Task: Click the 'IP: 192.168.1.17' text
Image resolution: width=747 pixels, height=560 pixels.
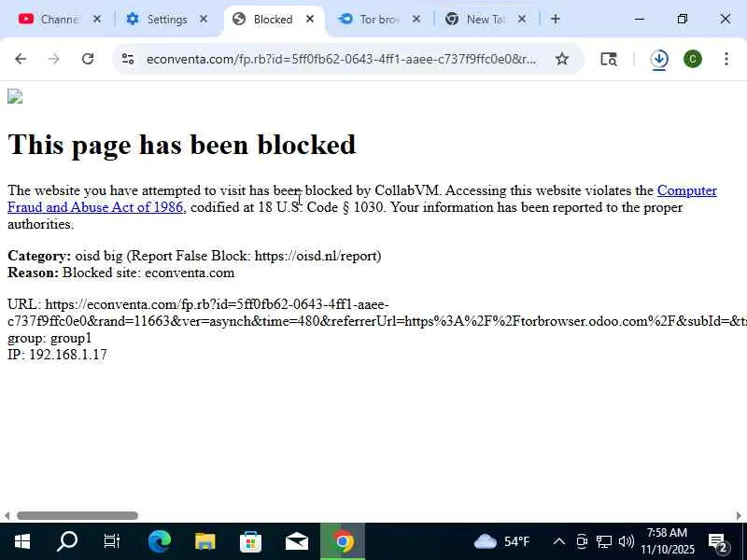Action: 57,355
